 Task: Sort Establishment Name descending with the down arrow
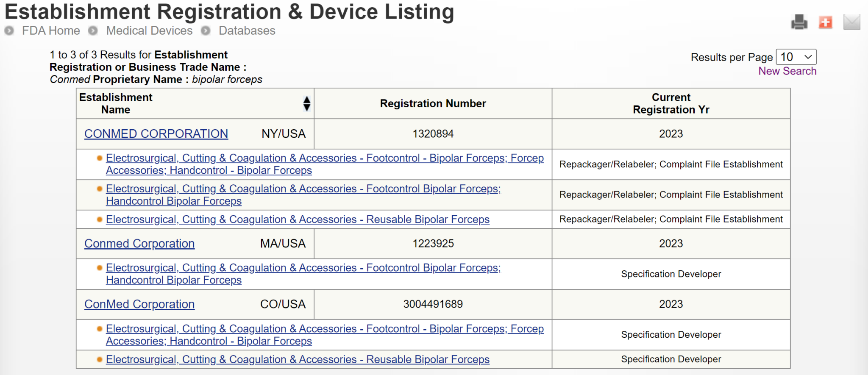pos(306,107)
